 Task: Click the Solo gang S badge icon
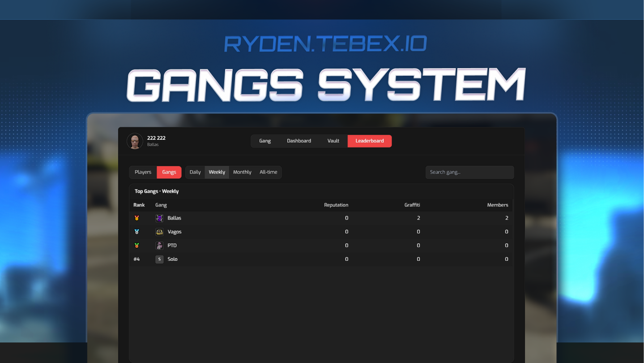tap(159, 259)
